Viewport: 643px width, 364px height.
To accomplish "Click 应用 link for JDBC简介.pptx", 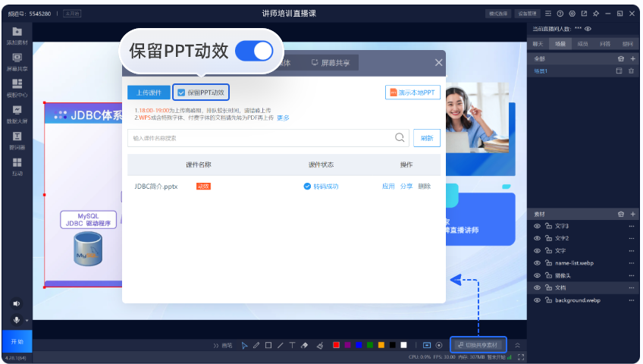I will (388, 186).
